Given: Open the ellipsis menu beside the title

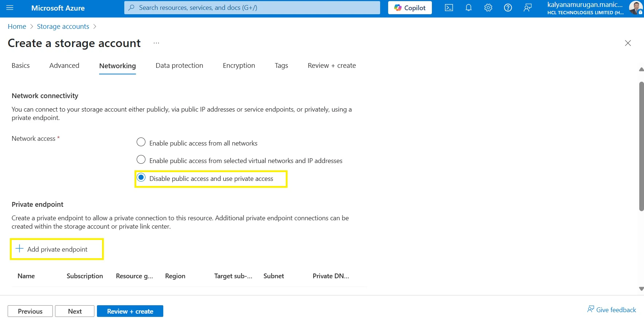Looking at the screenshot, I should [156, 43].
